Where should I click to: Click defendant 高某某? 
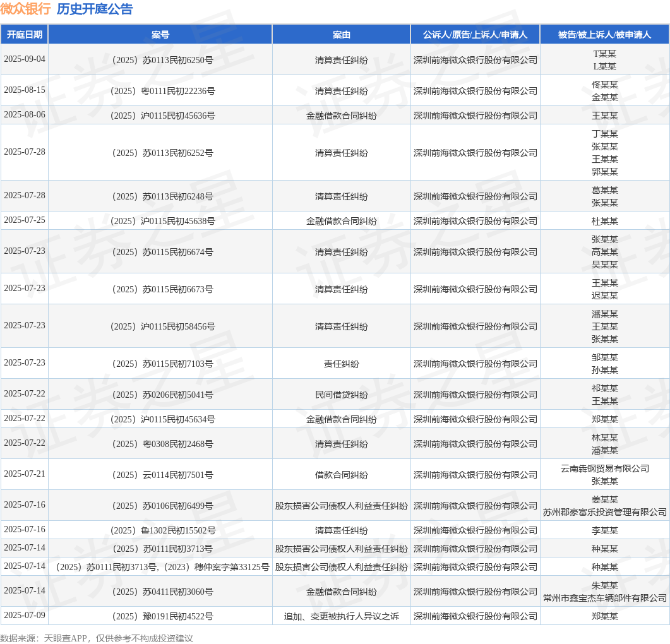604,252
